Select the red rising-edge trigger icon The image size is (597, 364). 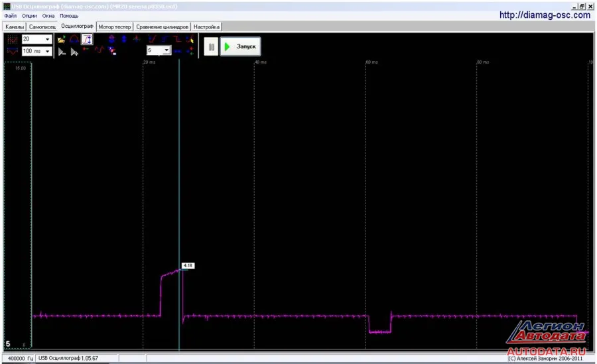point(152,39)
